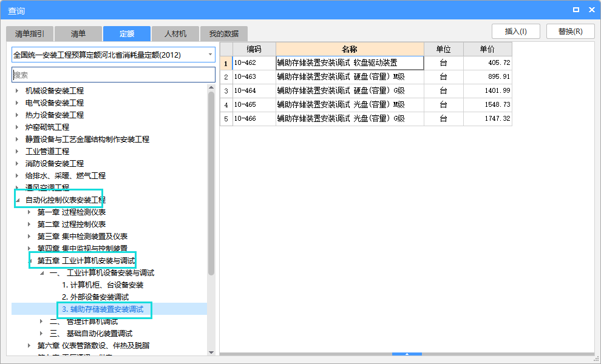This screenshot has width=601, height=364.
Task: Click price cell 1747.32
Action: [487, 119]
